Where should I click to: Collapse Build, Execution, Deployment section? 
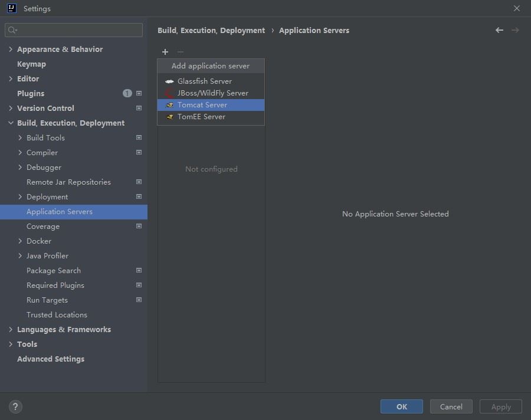point(11,123)
